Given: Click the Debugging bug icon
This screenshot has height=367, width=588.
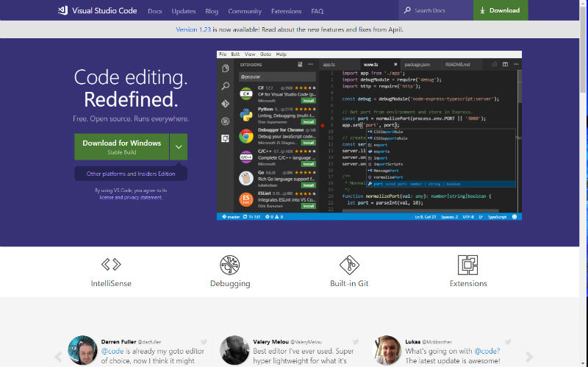Looking at the screenshot, I should [230, 265].
